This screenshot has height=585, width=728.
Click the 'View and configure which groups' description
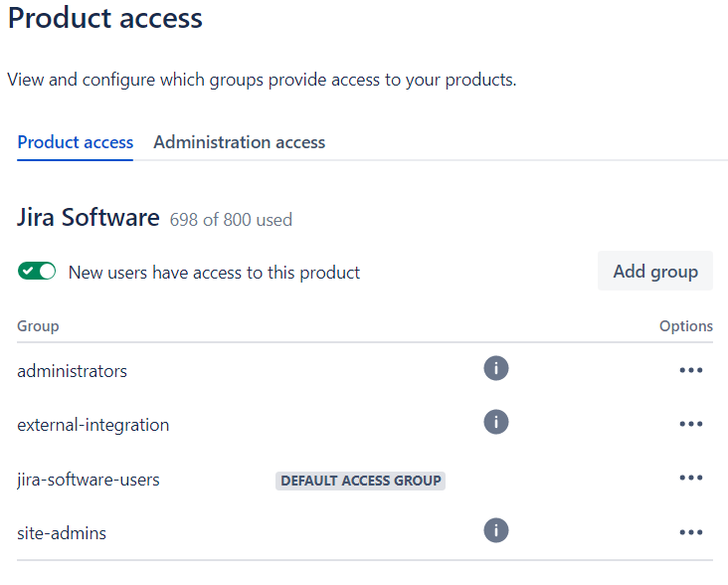(262, 80)
